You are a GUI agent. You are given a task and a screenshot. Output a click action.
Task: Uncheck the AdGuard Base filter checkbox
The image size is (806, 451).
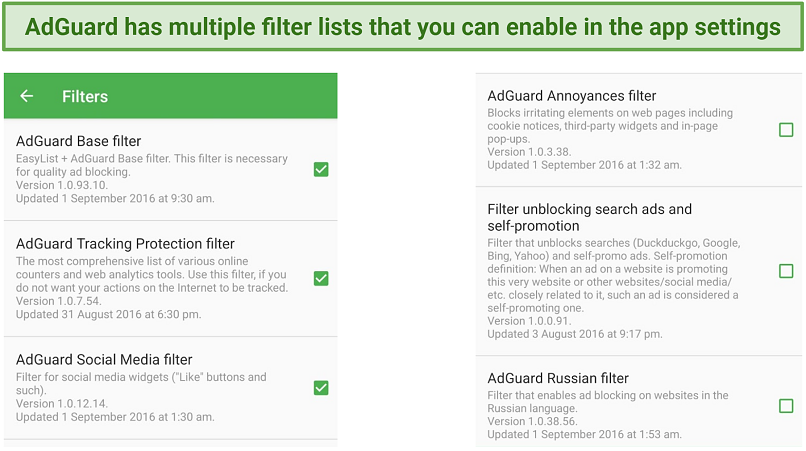coord(321,170)
